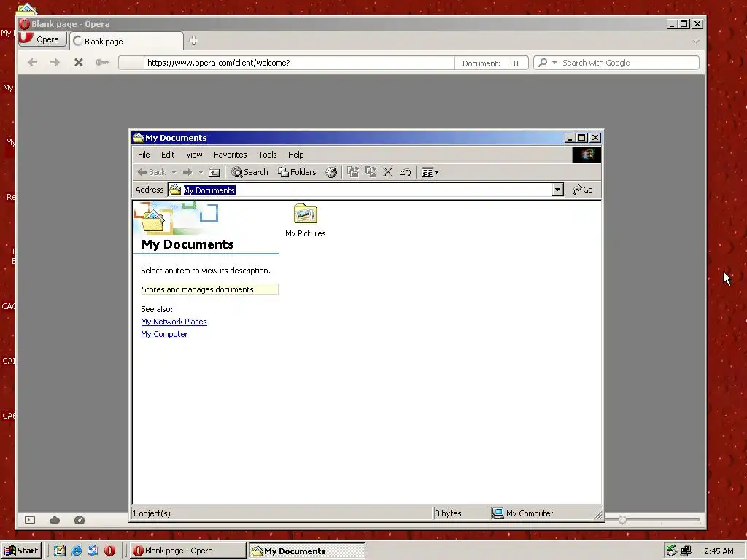Screen dimensions: 747x560
Task: Open the Favorites menu
Action: point(230,155)
